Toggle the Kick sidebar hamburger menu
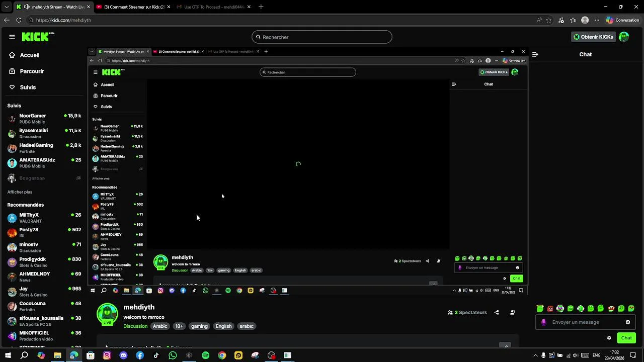 click(x=12, y=37)
